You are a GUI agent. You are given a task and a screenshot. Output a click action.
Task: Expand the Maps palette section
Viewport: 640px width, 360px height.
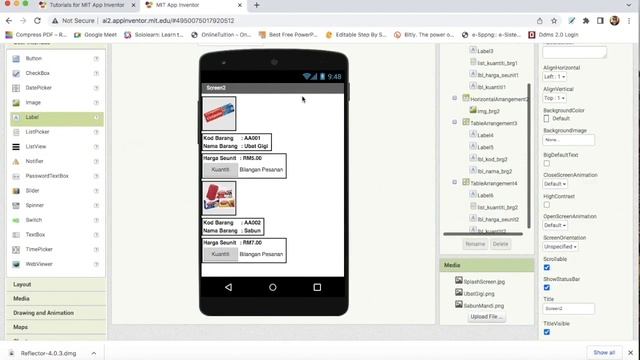56,327
